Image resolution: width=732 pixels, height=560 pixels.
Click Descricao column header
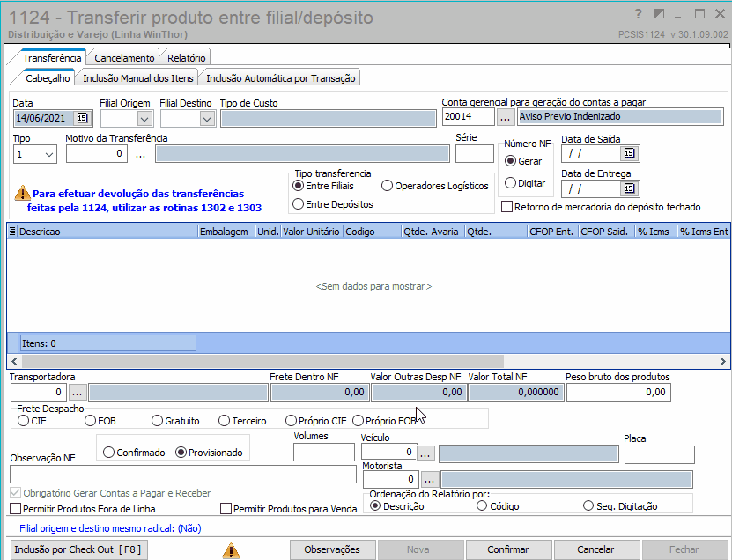click(x=107, y=232)
